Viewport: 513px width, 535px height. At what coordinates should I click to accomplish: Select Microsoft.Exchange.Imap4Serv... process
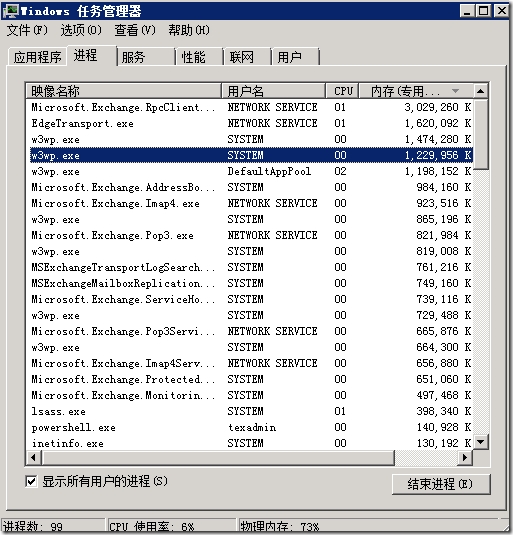tap(250, 363)
